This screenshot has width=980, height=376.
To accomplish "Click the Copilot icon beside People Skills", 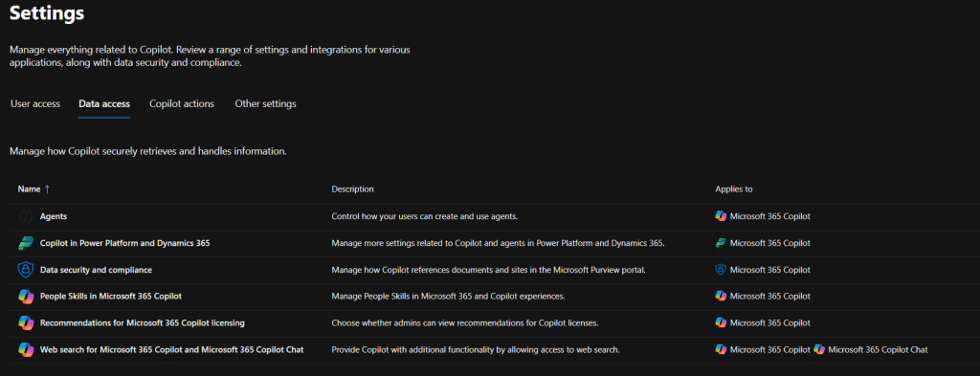I will point(26,296).
